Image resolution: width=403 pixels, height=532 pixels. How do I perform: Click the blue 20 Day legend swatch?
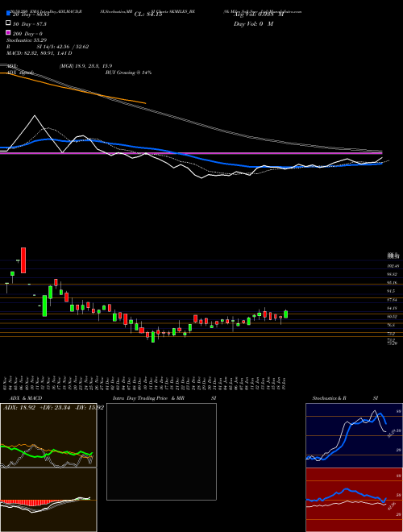tap(8, 14)
